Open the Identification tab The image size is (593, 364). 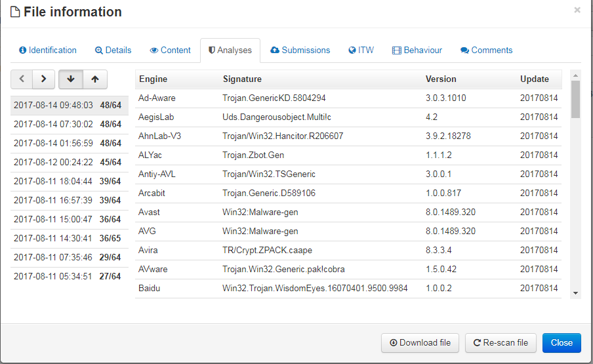click(x=48, y=50)
